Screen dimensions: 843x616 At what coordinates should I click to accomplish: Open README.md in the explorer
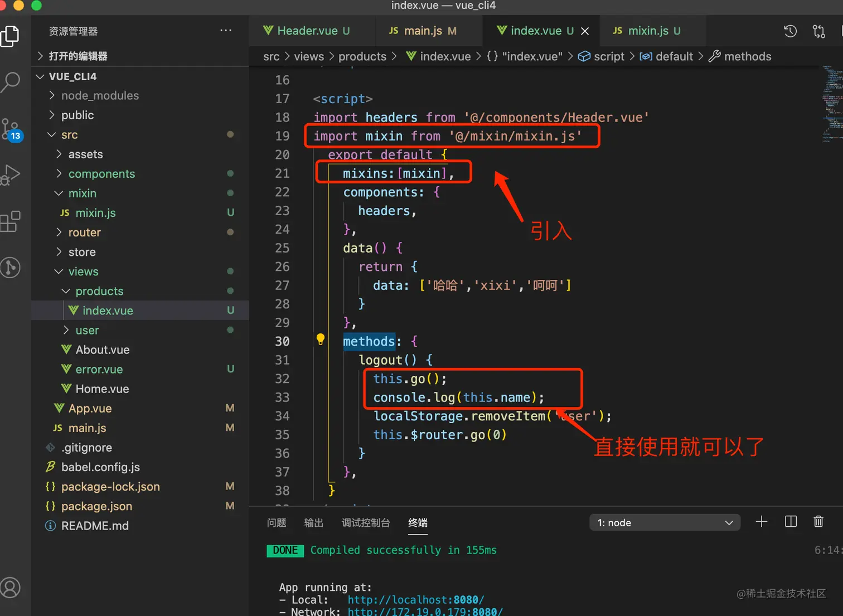[x=140, y=526]
